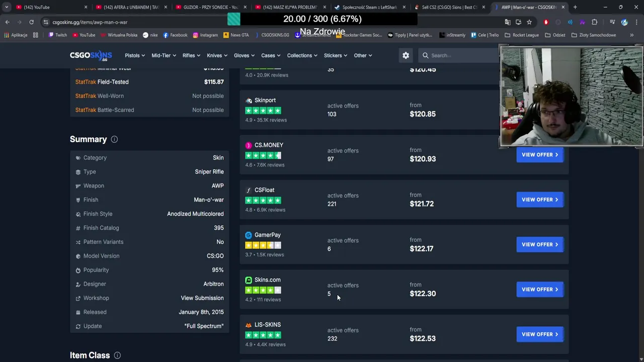Expand the Other dropdown menu

[x=363, y=55]
